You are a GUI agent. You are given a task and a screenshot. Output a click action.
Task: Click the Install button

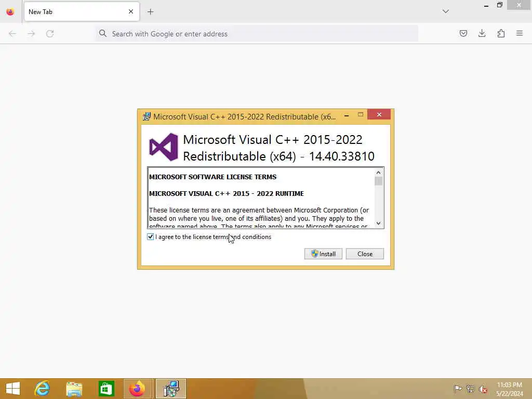pyautogui.click(x=323, y=254)
